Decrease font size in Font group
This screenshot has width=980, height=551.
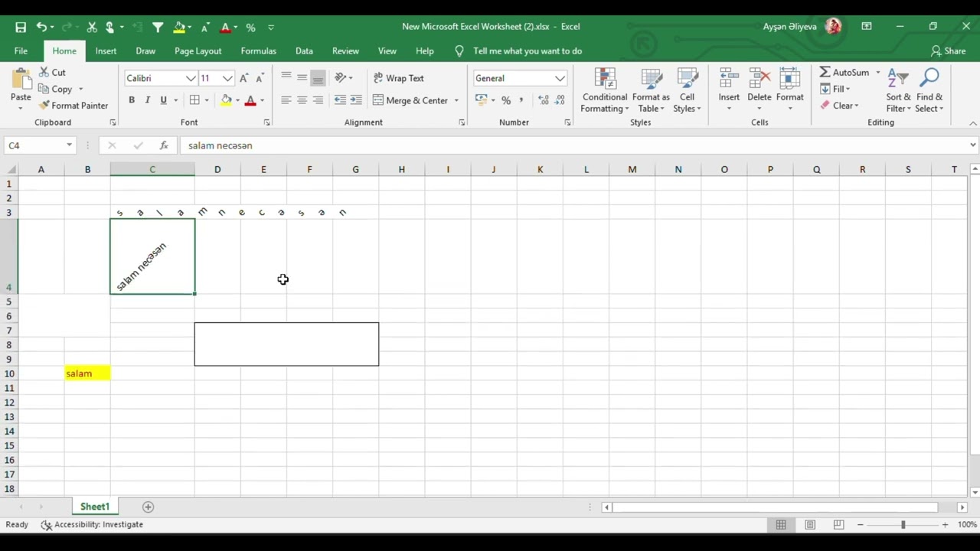click(260, 78)
